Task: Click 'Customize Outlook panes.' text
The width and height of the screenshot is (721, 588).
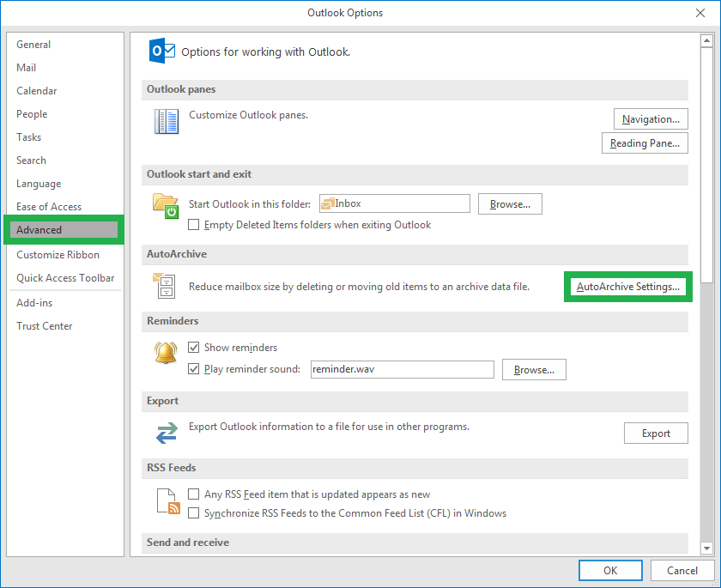Action: (248, 115)
